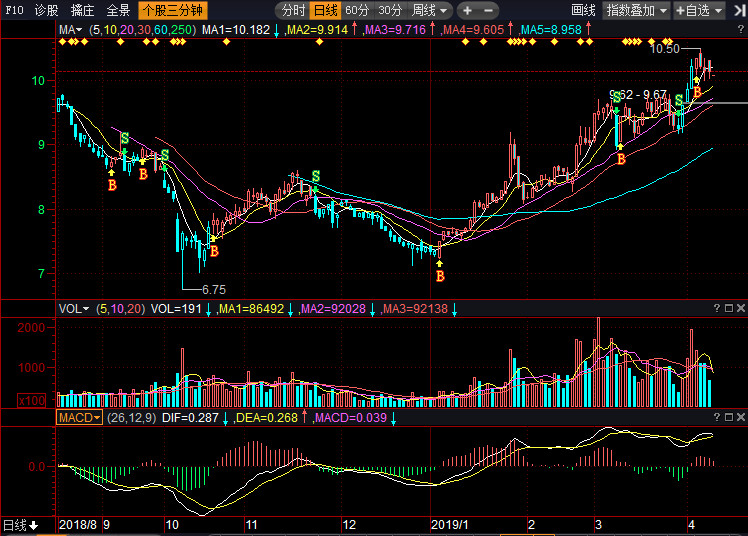
Task: Switch to 日线 daily chart period
Action: (x=325, y=10)
